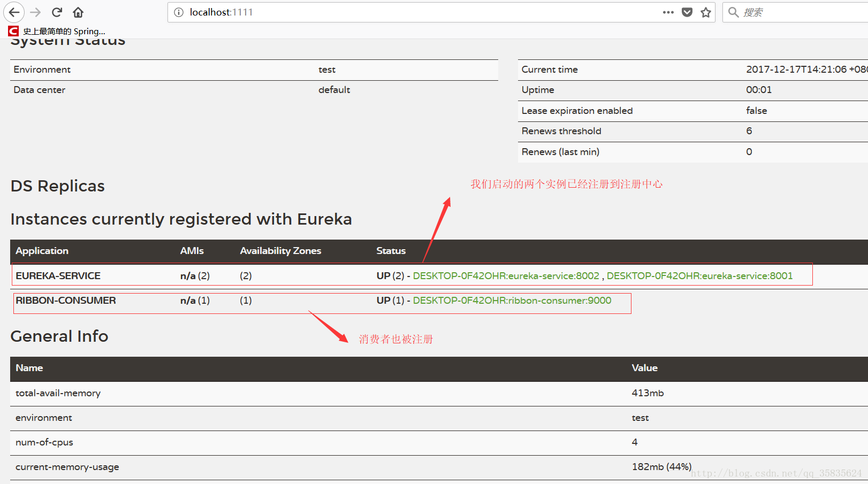
Task: Open page actions three-dot menu
Action: tap(668, 12)
